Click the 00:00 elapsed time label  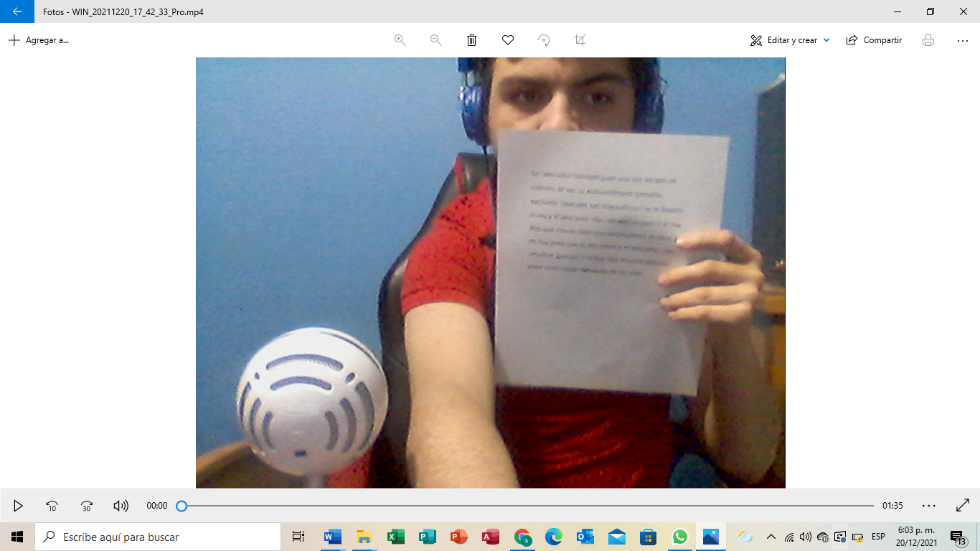(157, 506)
